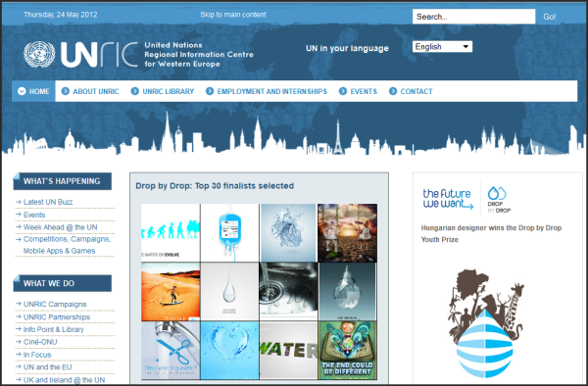Open Hungarian designer wins prize headline

tap(491, 233)
